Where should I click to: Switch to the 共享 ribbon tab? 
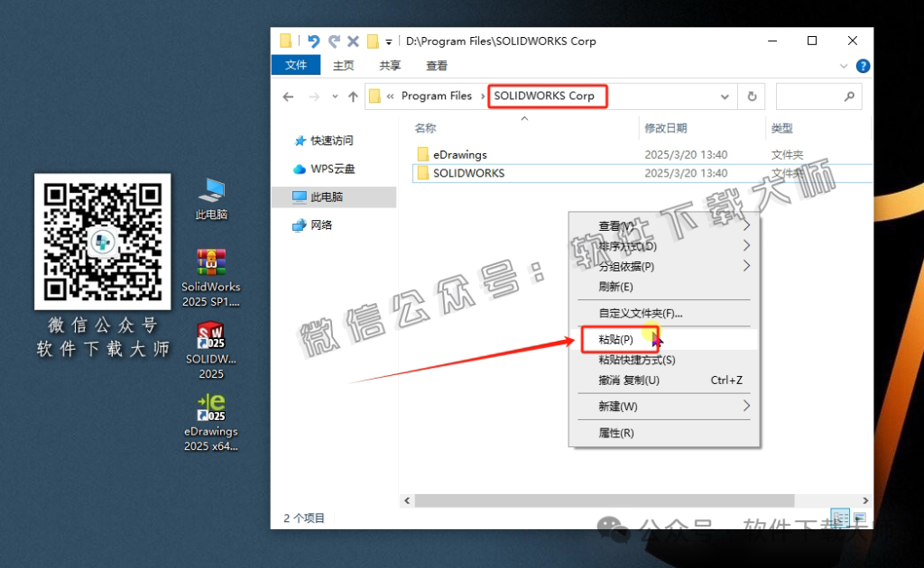[390, 65]
